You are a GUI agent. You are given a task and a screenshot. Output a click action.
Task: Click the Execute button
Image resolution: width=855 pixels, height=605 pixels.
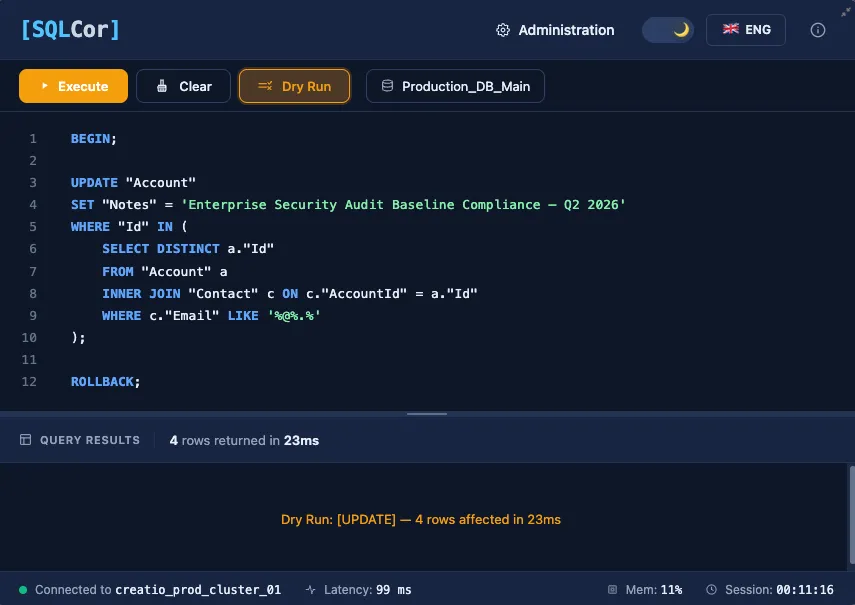74,86
